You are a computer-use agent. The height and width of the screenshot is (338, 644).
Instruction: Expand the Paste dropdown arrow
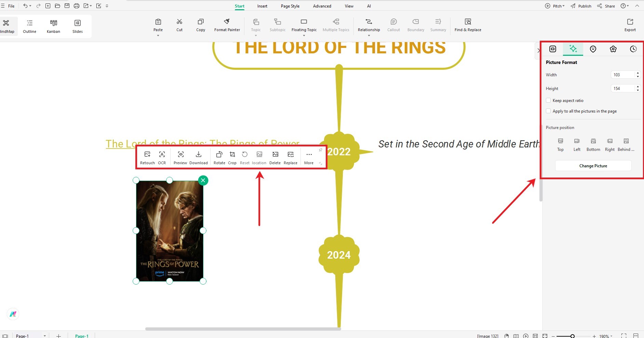[158, 36]
